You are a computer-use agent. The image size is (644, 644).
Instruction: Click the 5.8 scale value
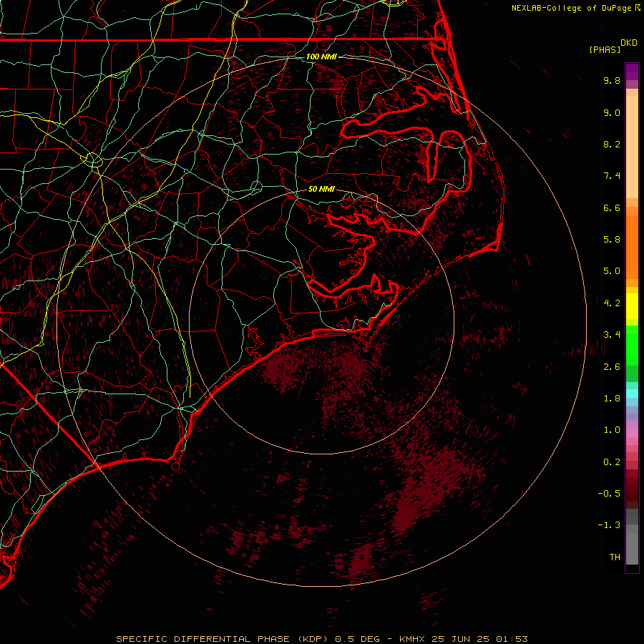[x=612, y=240]
